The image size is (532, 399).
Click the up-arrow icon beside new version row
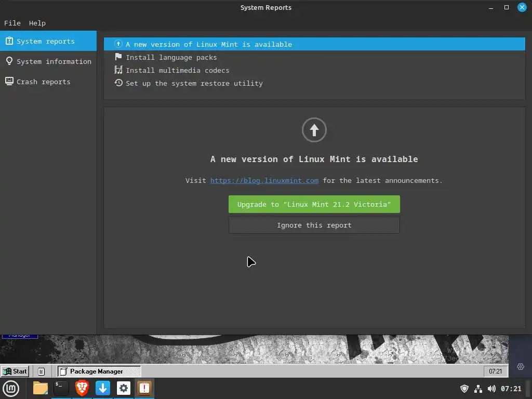click(x=118, y=44)
